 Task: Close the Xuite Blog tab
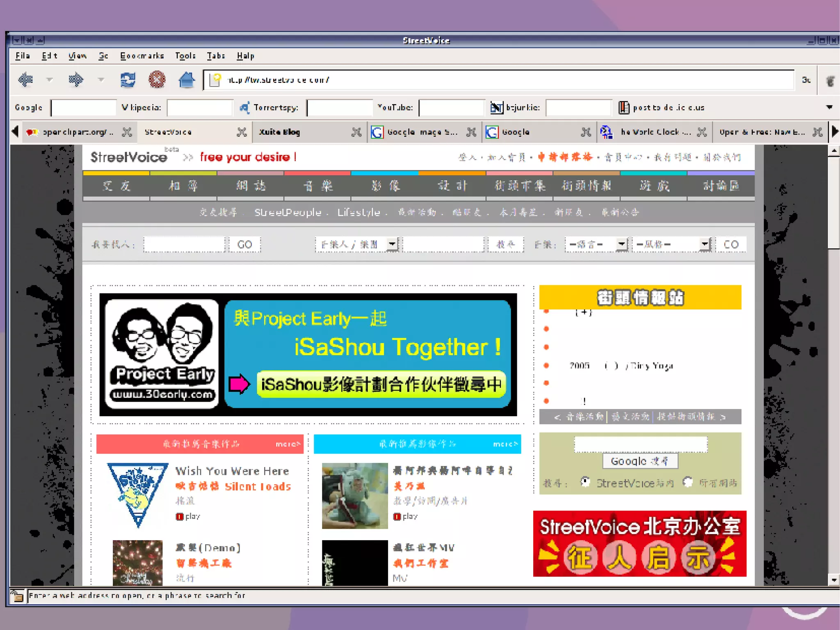[x=356, y=132]
